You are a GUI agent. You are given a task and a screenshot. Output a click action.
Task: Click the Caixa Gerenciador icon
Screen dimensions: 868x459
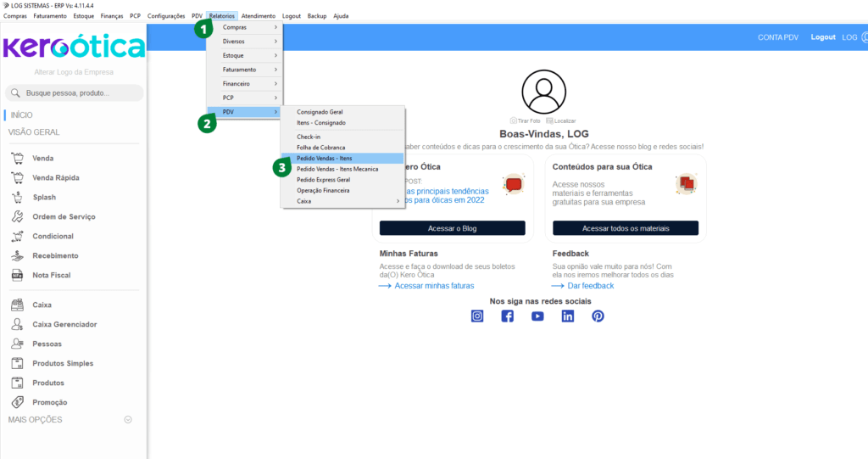point(18,324)
